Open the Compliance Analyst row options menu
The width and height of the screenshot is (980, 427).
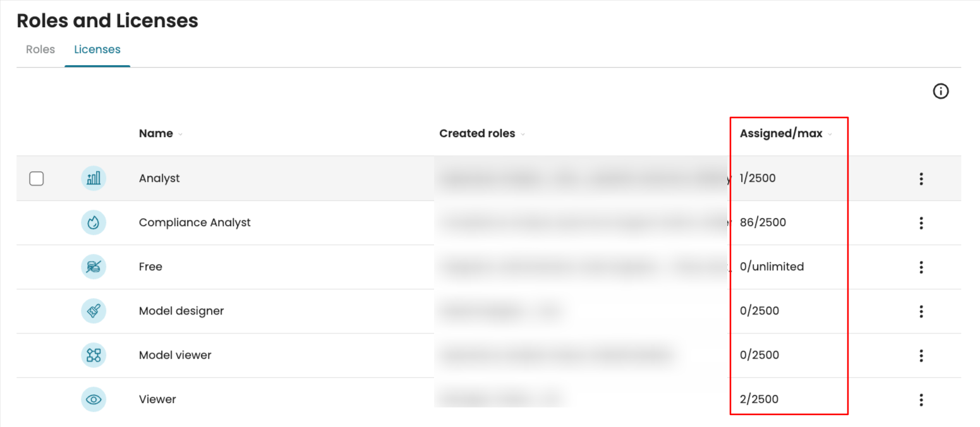(921, 223)
